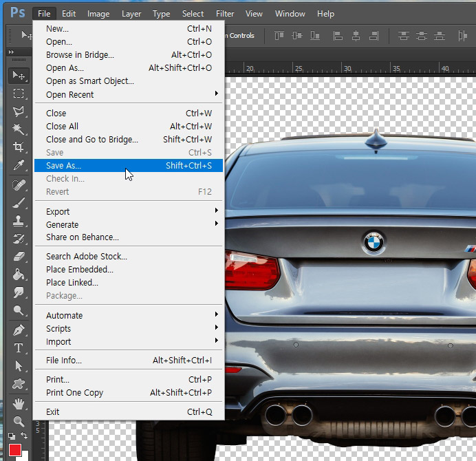The image size is (476, 461).
Task: Reset default foreground and background colors
Action: [12, 436]
